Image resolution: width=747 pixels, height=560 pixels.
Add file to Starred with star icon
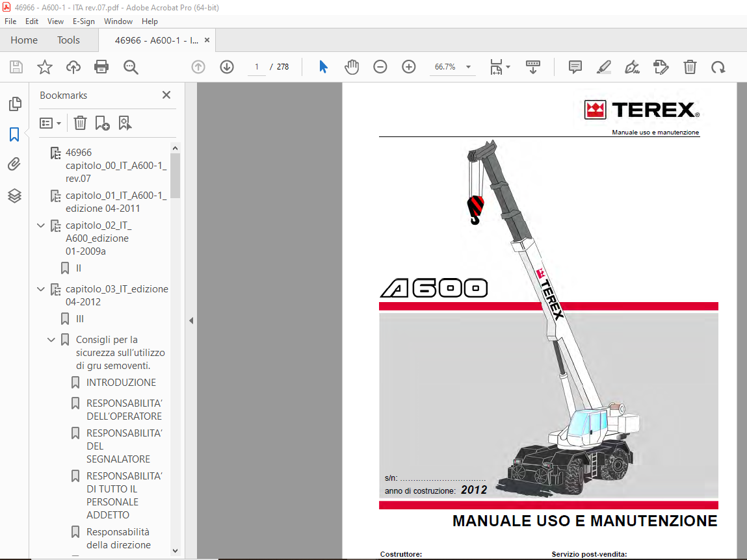point(45,67)
